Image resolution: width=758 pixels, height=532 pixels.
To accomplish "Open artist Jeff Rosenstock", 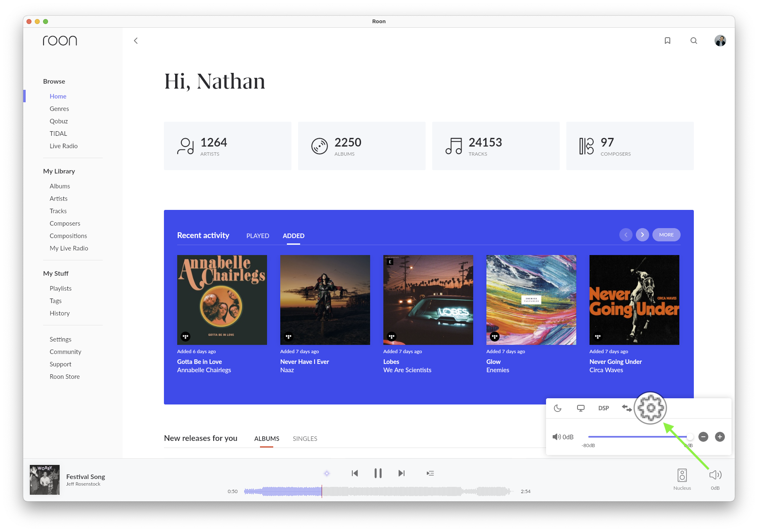I will click(83, 484).
